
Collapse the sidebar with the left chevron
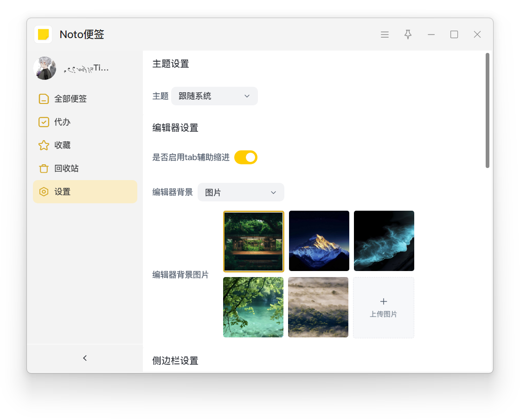[x=85, y=358]
